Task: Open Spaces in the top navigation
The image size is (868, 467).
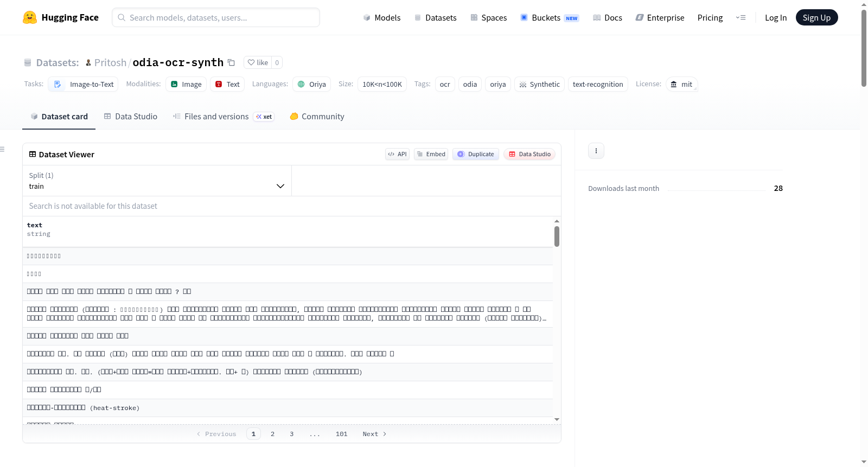Action: point(488,17)
